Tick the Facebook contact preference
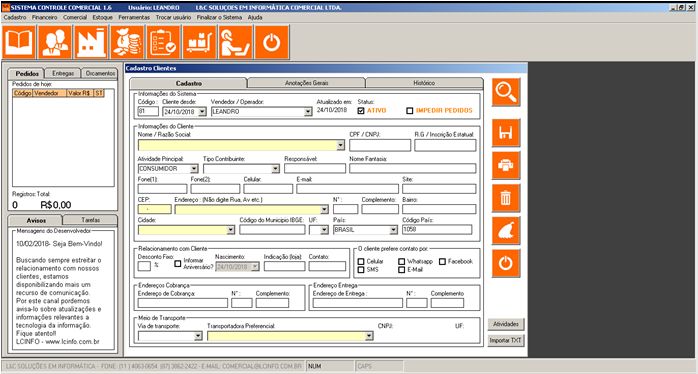The height and width of the screenshot is (374, 698). (x=442, y=262)
